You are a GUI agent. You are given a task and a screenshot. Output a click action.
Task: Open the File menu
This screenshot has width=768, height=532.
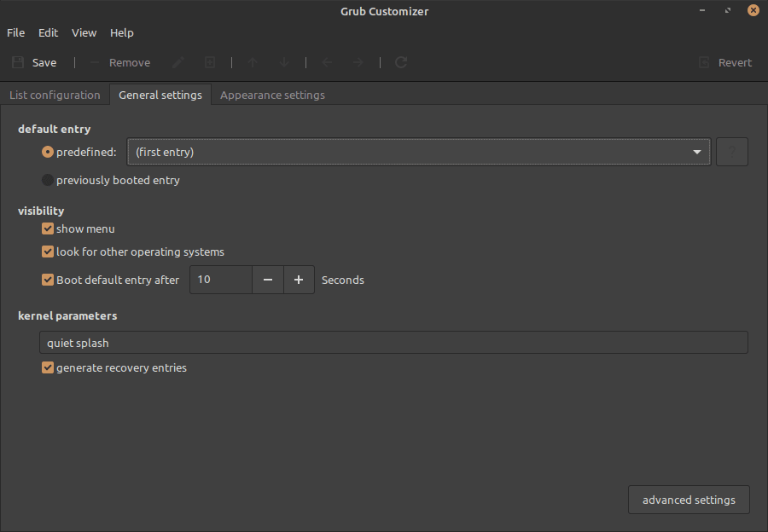(x=16, y=32)
